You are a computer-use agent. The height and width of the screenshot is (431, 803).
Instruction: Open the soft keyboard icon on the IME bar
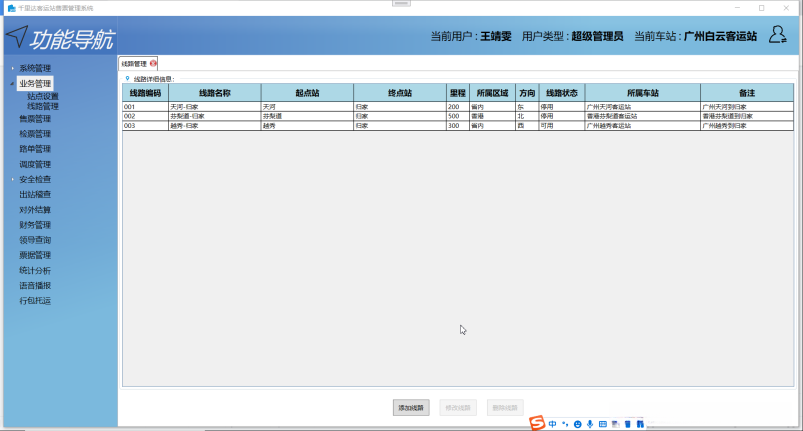pyautogui.click(x=603, y=424)
